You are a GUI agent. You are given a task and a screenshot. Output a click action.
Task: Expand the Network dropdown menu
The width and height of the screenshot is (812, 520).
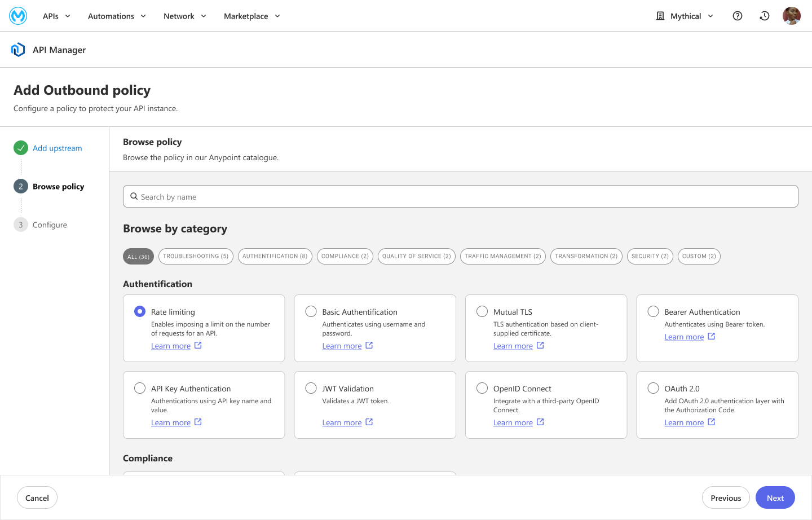(185, 16)
